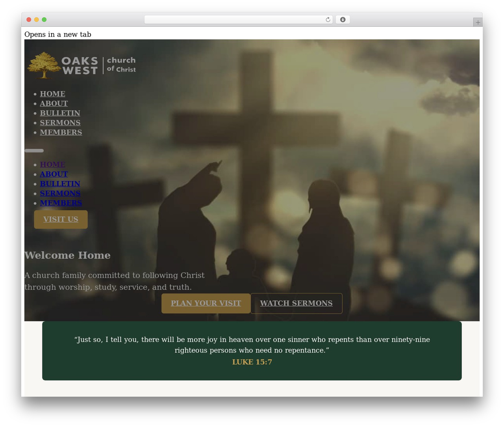Click the "Welcome Home" heading
Image resolution: width=504 pixels, height=427 pixels.
(67, 255)
